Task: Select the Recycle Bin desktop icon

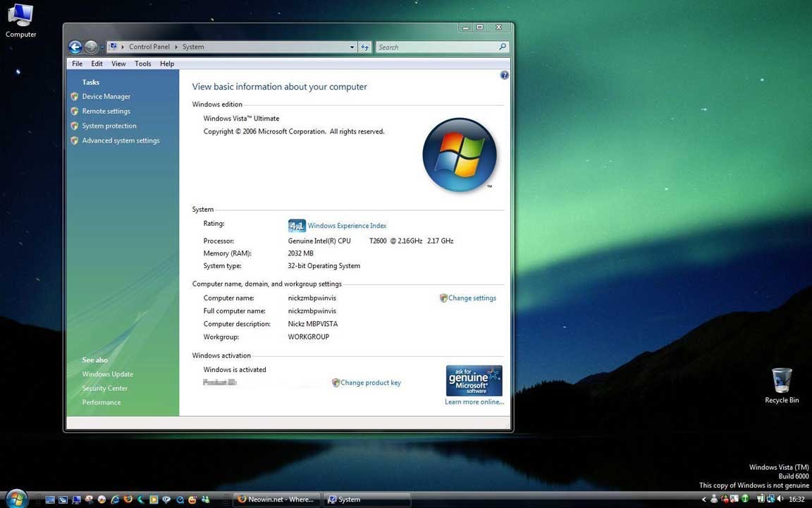Action: coord(782,386)
